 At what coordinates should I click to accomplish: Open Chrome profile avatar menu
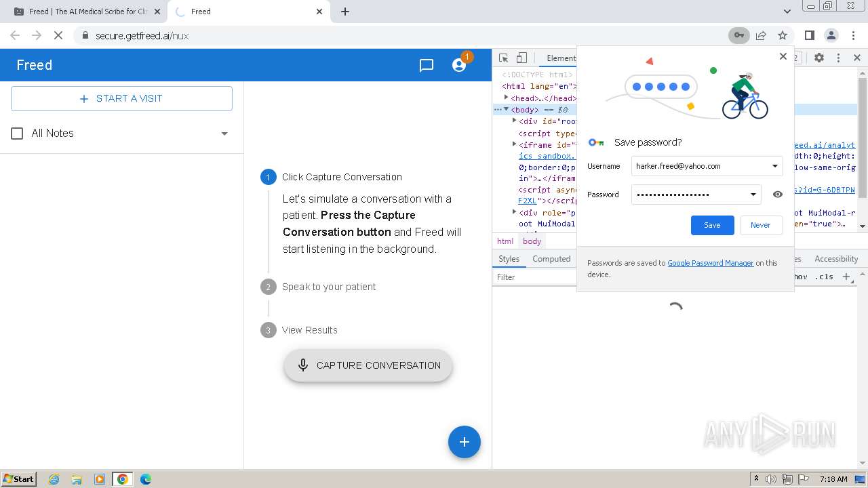[x=831, y=35]
